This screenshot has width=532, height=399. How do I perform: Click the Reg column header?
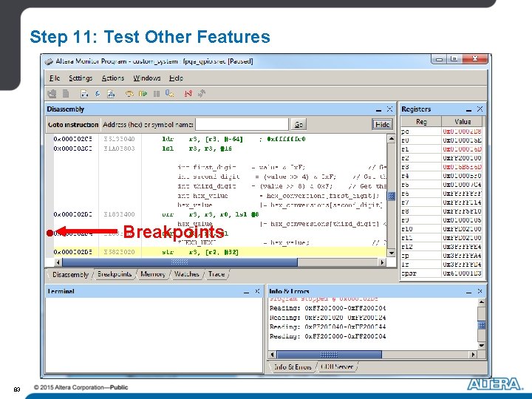click(x=421, y=121)
